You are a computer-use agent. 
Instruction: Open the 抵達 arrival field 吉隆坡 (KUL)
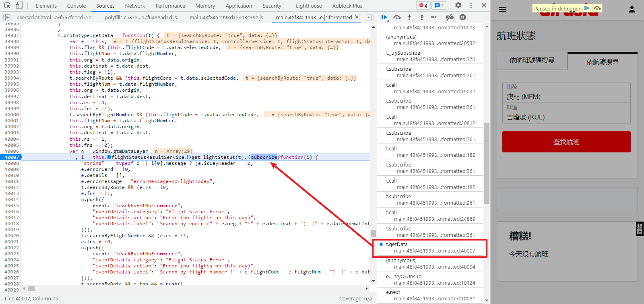[x=566, y=113]
